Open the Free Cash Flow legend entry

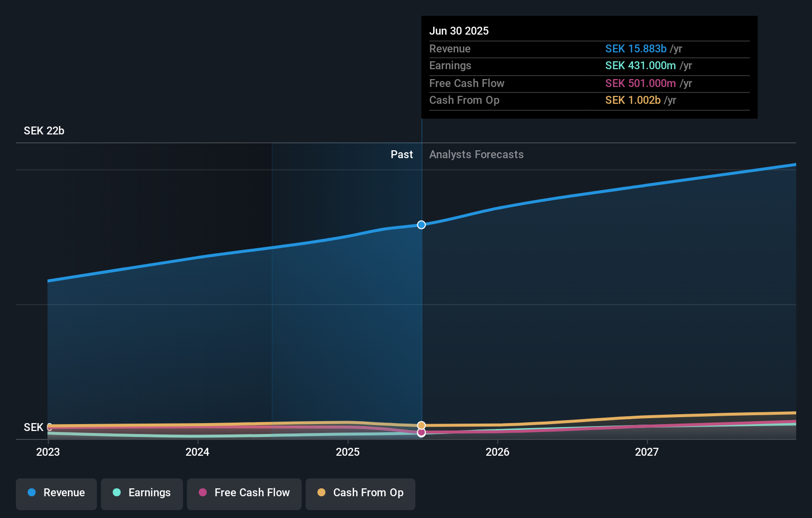click(x=244, y=493)
